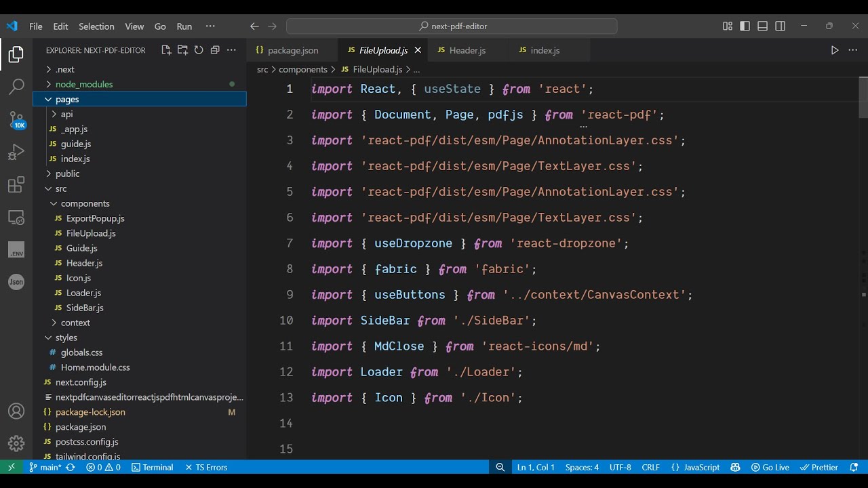The height and width of the screenshot is (488, 868).
Task: Open the Accounts menu icon
Action: click(x=16, y=411)
